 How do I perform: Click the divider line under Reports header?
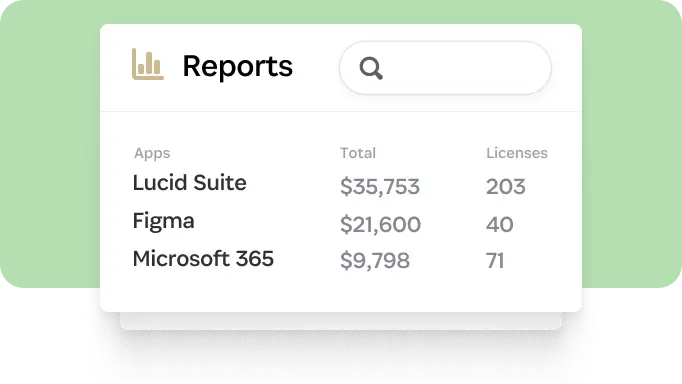coord(341,111)
